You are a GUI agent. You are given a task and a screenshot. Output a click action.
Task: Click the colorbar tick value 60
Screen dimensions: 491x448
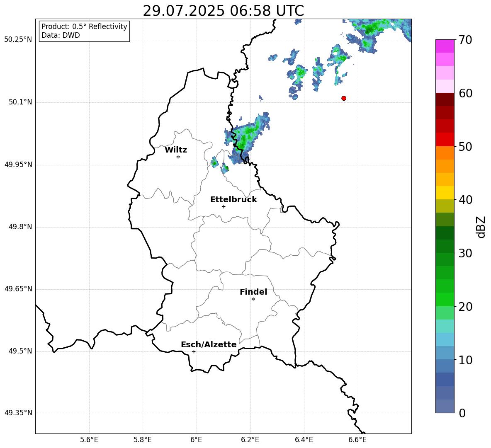pos(465,93)
